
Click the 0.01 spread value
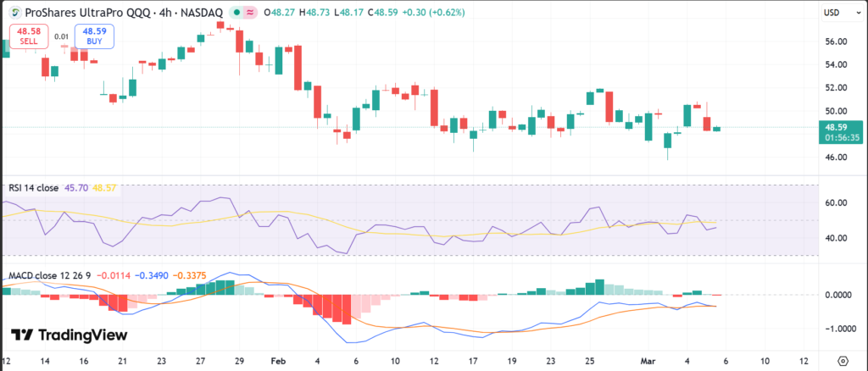pos(61,36)
